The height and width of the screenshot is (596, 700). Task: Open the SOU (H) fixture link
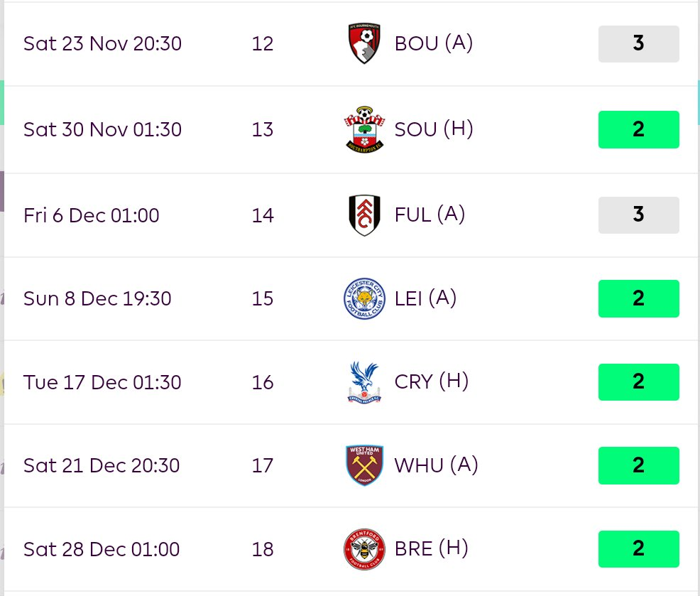[x=434, y=129]
